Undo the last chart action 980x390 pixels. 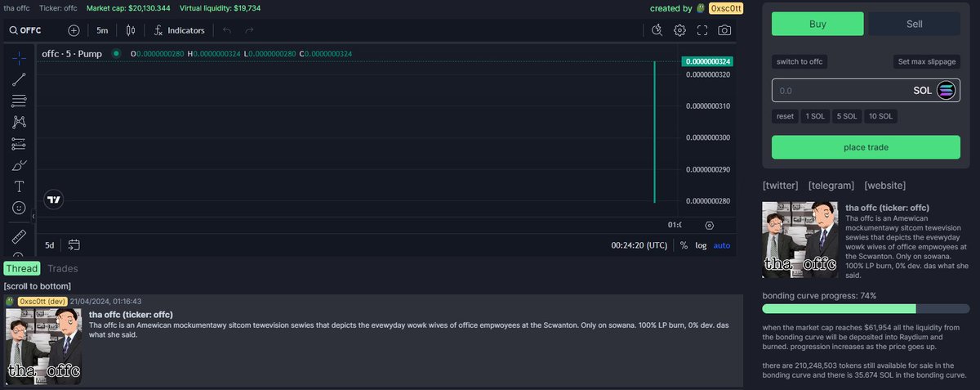(x=227, y=30)
